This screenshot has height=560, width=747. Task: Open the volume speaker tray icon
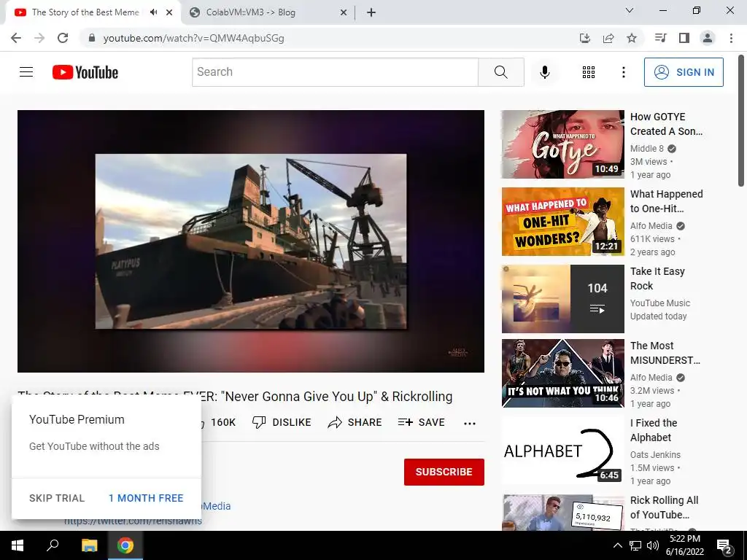click(653, 545)
